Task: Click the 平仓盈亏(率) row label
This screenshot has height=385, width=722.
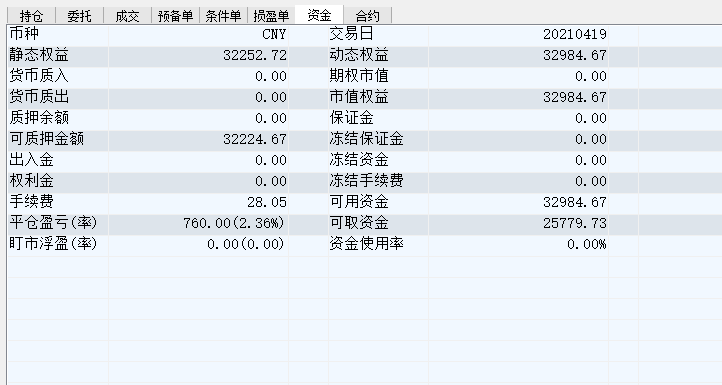Action: coord(53,223)
